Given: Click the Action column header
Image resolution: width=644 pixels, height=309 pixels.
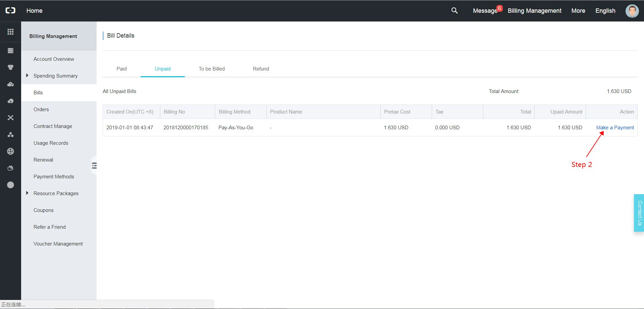Looking at the screenshot, I should [x=627, y=112].
